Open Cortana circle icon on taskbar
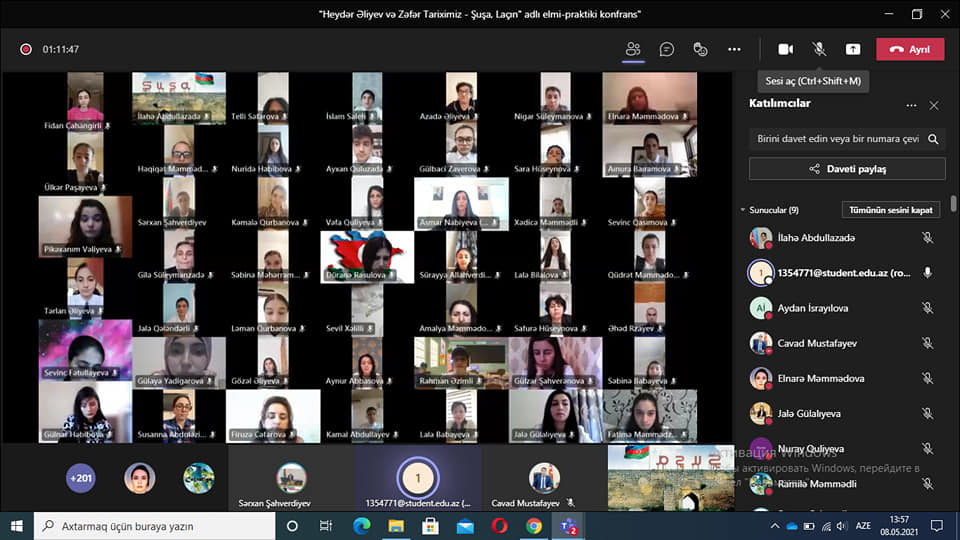The width and height of the screenshot is (960, 540). point(292,526)
